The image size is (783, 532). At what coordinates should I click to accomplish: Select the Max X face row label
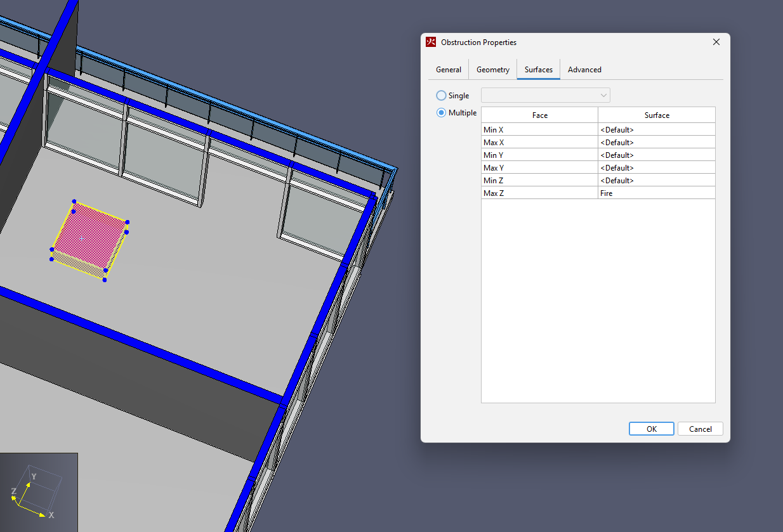pos(539,142)
